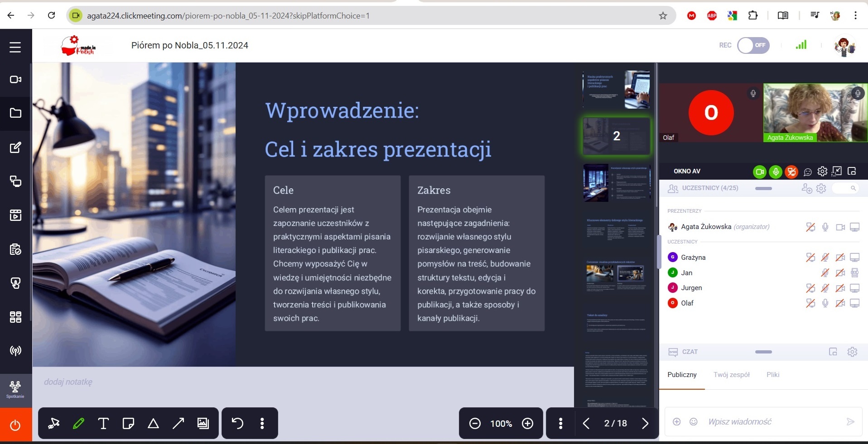Open reactions emoji icon in OKNO AV
This screenshot has width=868, height=444.
[x=807, y=172]
